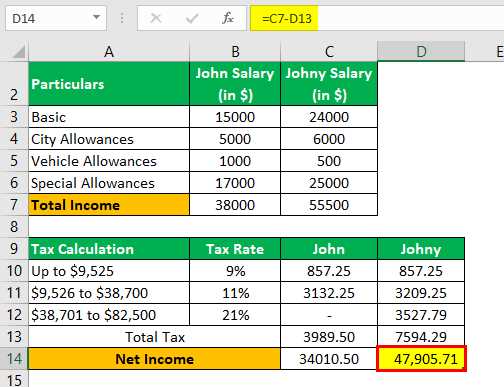The image size is (504, 387).
Task: Open Insert Function fx dialog
Action: coord(228,18)
